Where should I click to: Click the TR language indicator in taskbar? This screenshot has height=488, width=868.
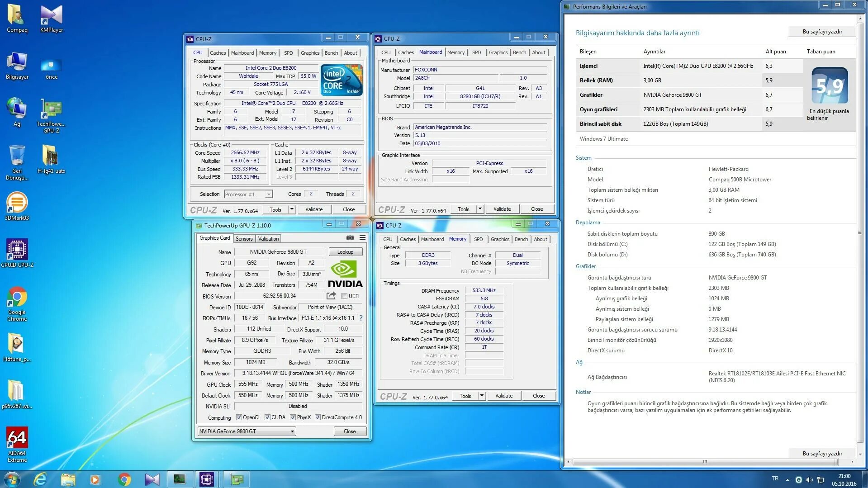(775, 479)
